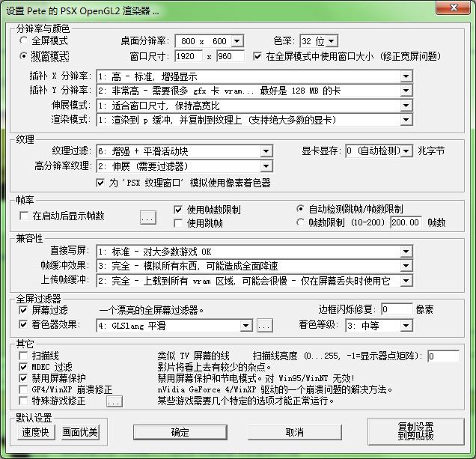Click 复制设置到剪贴板 button
Image resolution: width=476 pixels, height=459 pixels.
[416, 431]
